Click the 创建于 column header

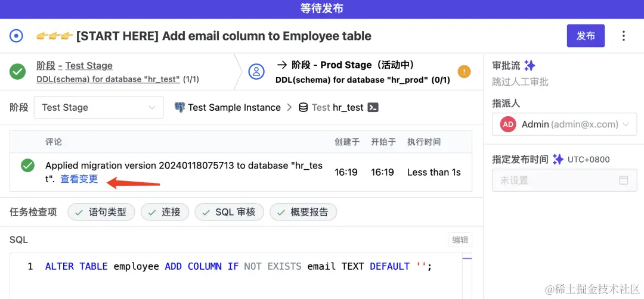point(347,142)
